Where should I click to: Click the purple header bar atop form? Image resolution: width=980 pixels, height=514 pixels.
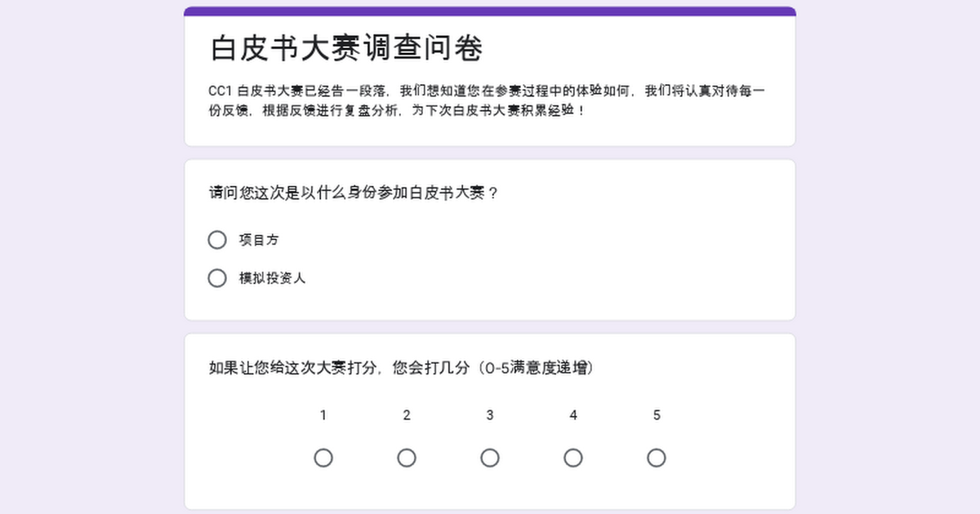(x=490, y=11)
